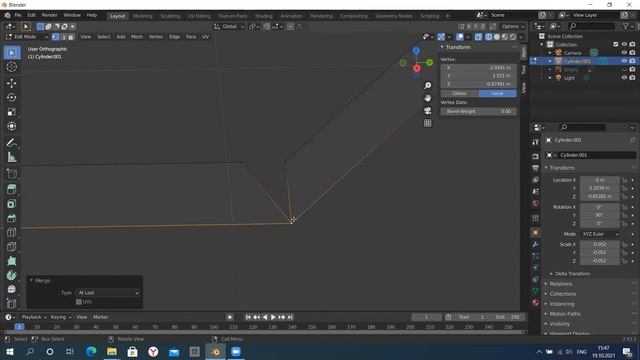Activate the Scale tool
640x360 pixels.
(11, 112)
